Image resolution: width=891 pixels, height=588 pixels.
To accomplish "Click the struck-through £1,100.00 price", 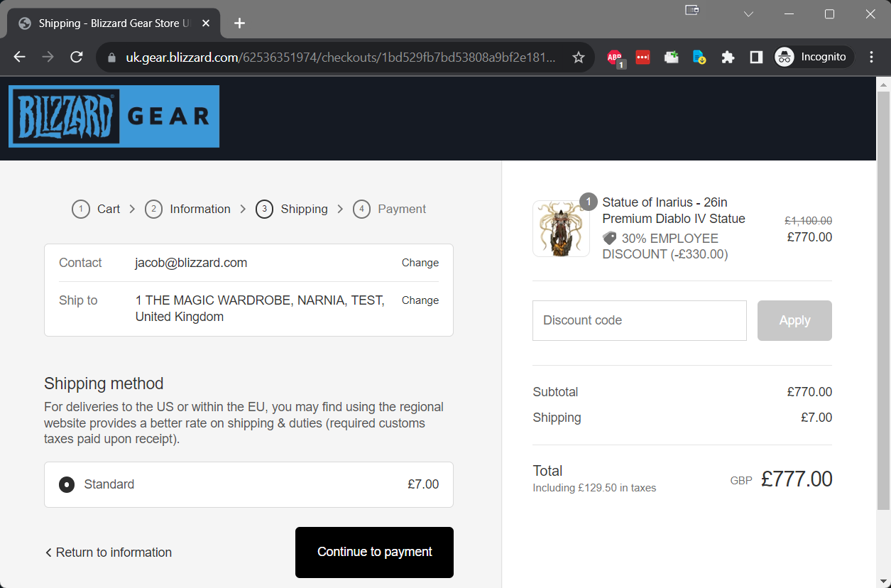I will pos(808,221).
